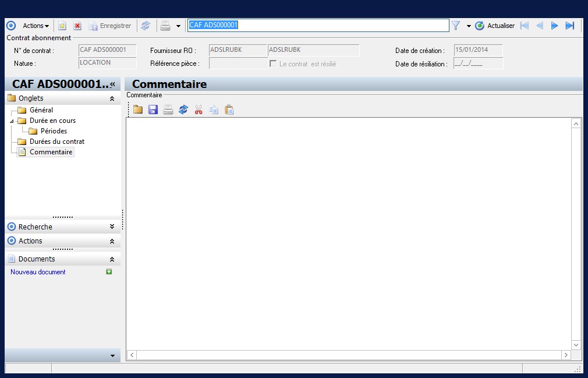
Task: Open the print options dropdown arrow
Action: (179, 26)
